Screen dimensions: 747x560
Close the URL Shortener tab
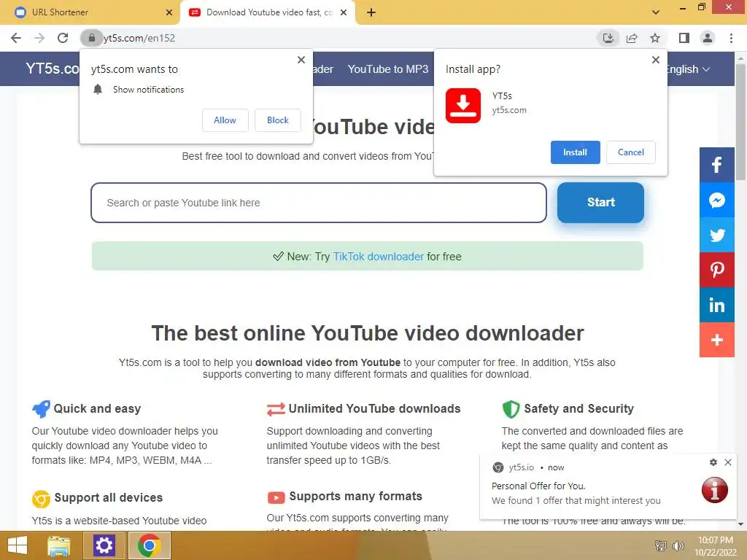169,12
